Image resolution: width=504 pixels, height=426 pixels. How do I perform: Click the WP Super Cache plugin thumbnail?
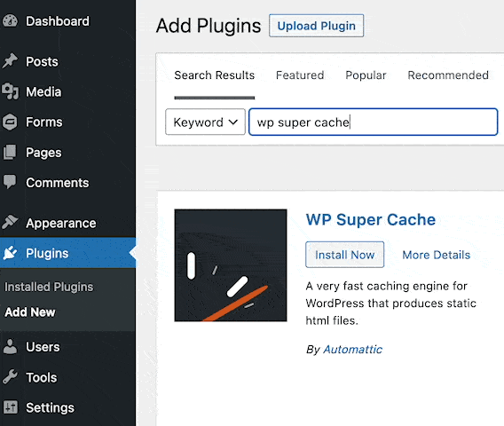pyautogui.click(x=231, y=265)
